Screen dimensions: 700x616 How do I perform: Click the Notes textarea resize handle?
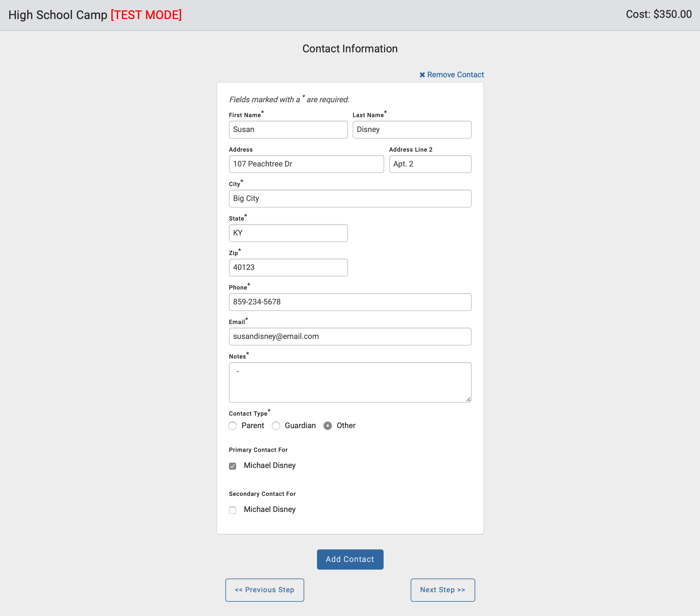pos(468,399)
